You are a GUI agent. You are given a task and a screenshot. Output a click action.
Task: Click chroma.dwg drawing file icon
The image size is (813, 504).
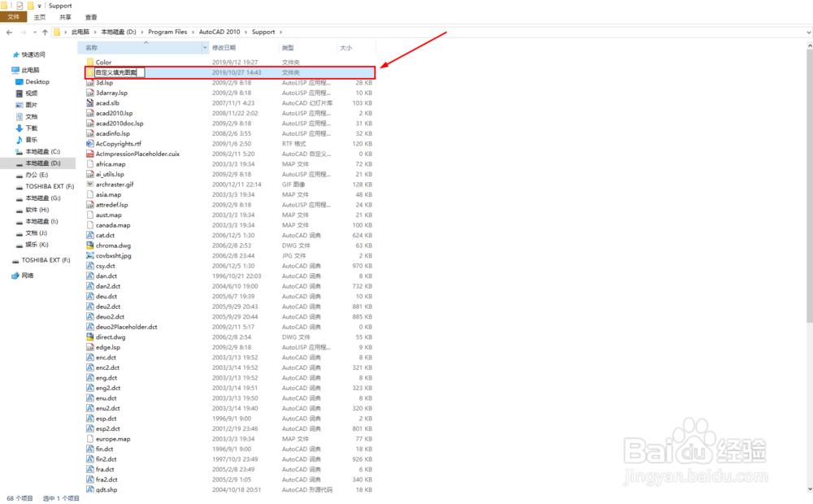[90, 245]
